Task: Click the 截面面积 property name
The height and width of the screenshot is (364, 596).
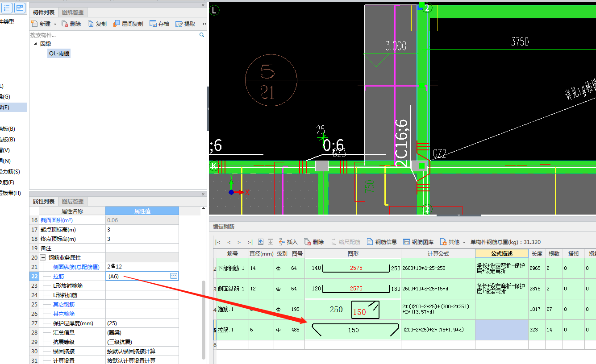Action: [57, 220]
